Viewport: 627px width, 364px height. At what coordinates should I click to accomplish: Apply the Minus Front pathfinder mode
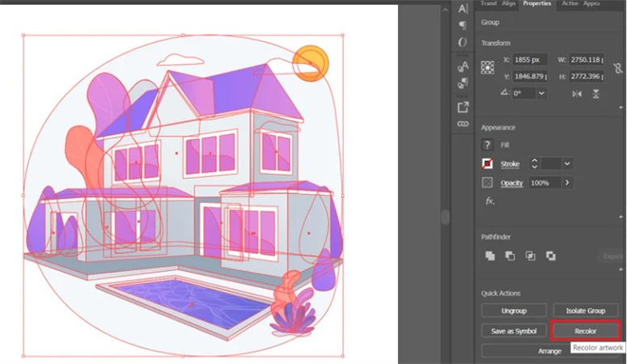[510, 256]
